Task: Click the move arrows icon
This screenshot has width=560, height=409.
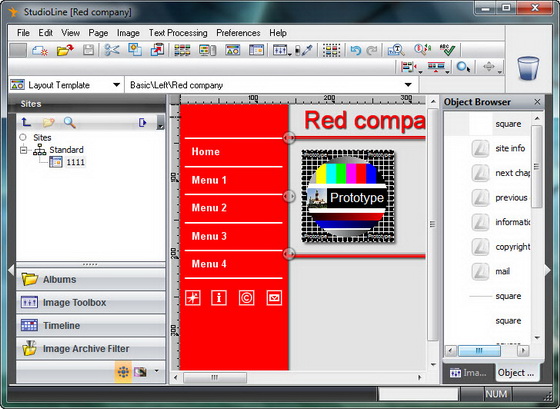Action: [489, 67]
